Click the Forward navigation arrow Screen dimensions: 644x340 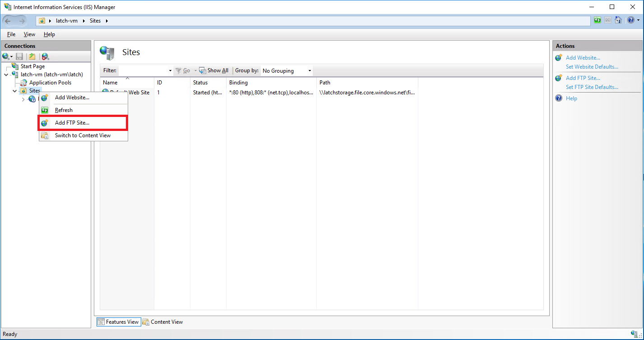coord(22,21)
